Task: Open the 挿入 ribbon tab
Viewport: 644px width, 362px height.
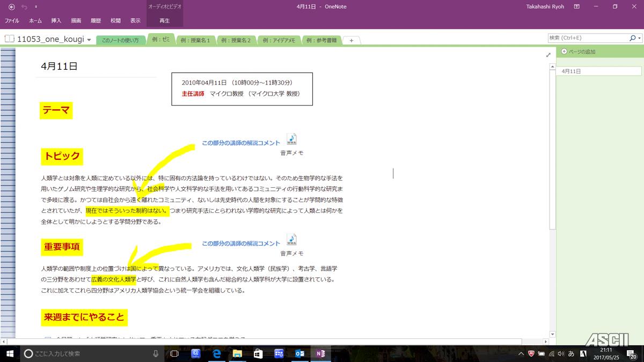Action: tap(56, 20)
